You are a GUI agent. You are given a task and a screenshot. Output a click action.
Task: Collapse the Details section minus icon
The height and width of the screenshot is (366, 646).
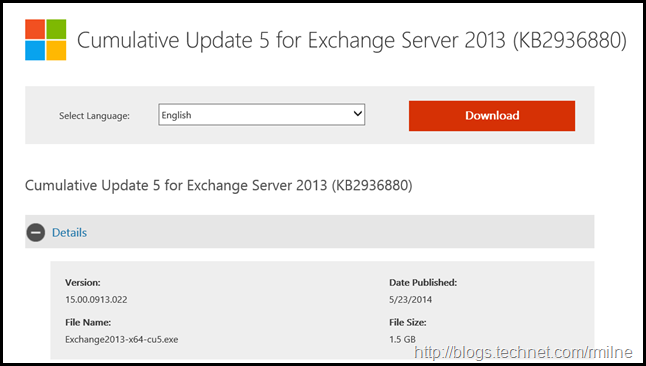click(x=36, y=232)
